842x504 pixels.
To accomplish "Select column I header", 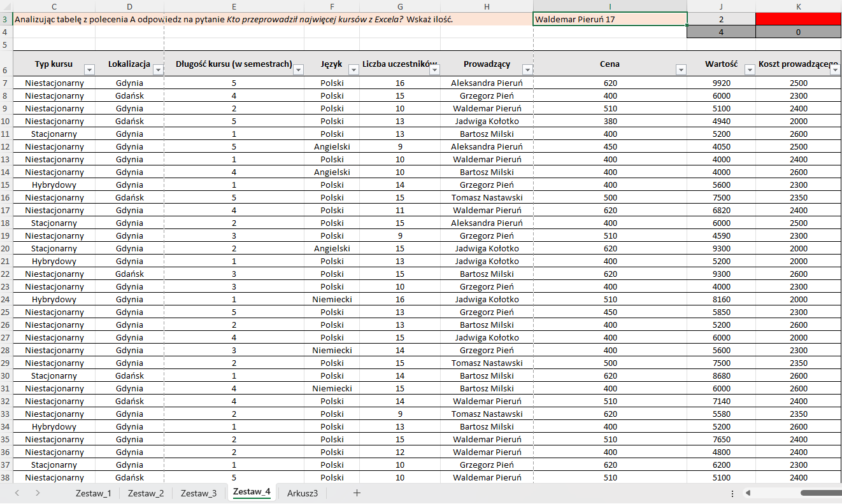I will click(x=610, y=6).
